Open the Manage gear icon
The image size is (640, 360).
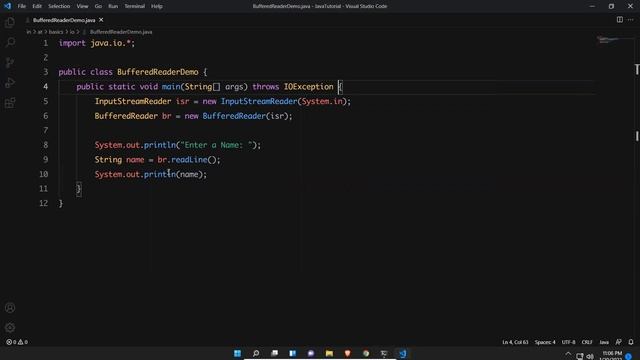pyautogui.click(x=10, y=327)
